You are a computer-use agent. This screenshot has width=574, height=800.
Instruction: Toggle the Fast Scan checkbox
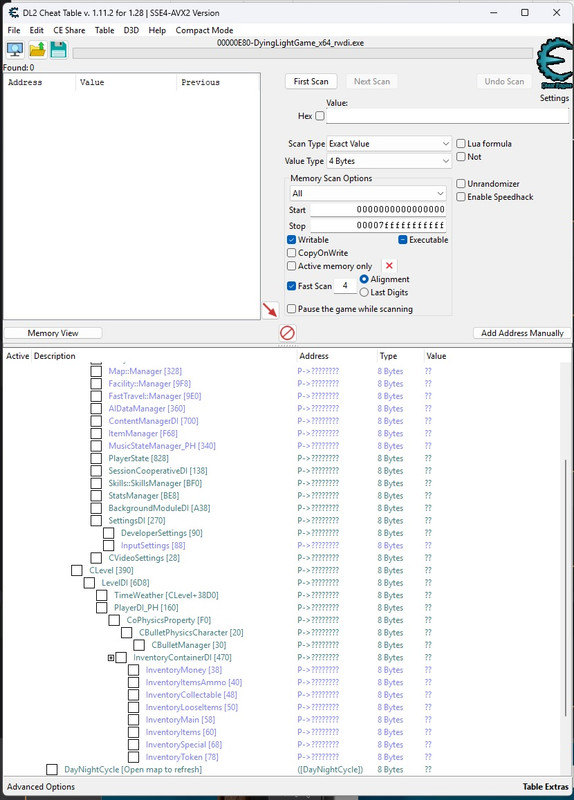pos(291,286)
